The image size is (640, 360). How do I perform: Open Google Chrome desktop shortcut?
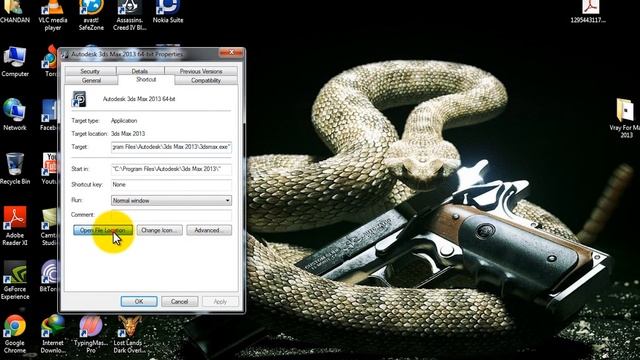point(15,334)
